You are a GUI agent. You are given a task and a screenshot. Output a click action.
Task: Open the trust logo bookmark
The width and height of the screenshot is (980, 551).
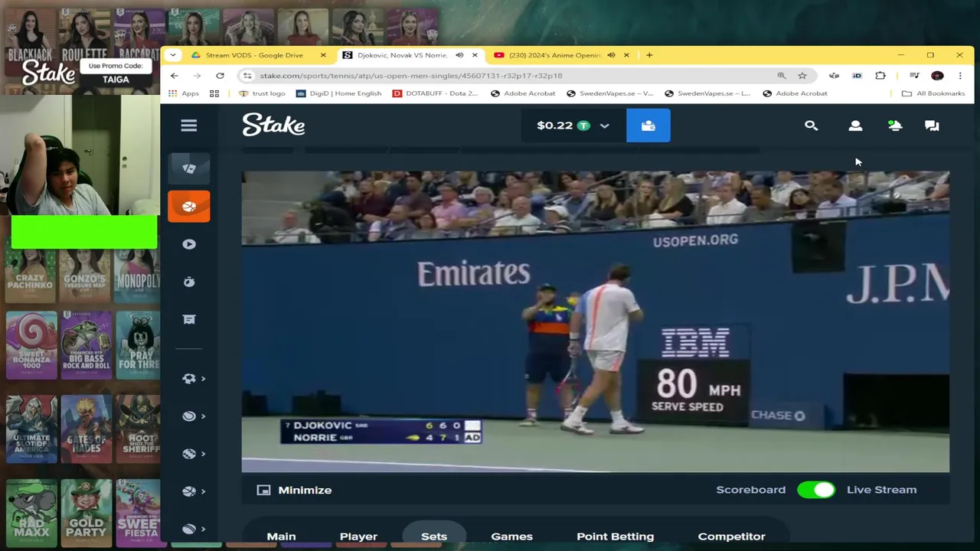pos(262,93)
